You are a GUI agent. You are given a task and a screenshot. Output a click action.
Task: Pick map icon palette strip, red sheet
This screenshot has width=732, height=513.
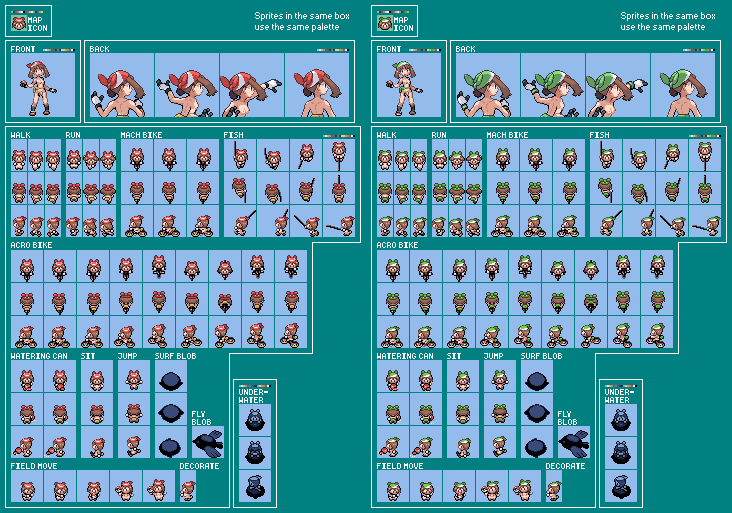(x=27, y=12)
